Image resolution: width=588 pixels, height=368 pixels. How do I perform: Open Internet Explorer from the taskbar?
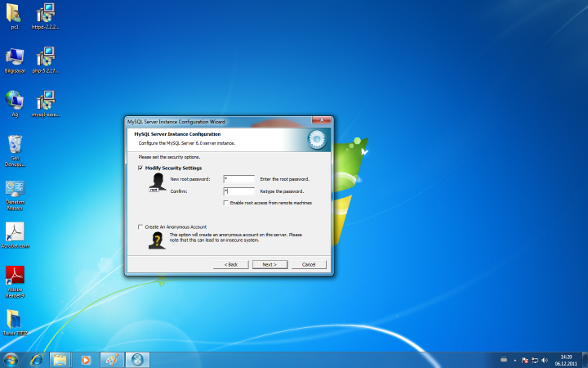[35, 360]
